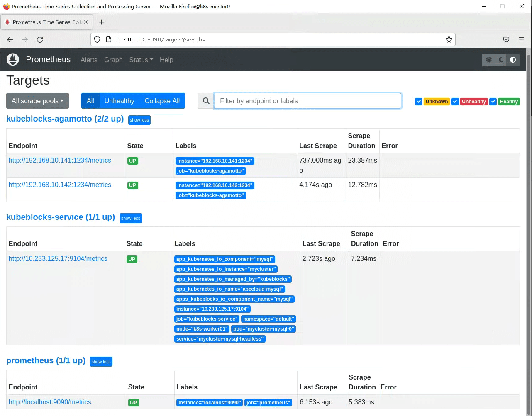This screenshot has height=416, width=532.
Task: Click the app_kubernetes_io_name="apecloud-mysql" label
Action: pos(229,289)
